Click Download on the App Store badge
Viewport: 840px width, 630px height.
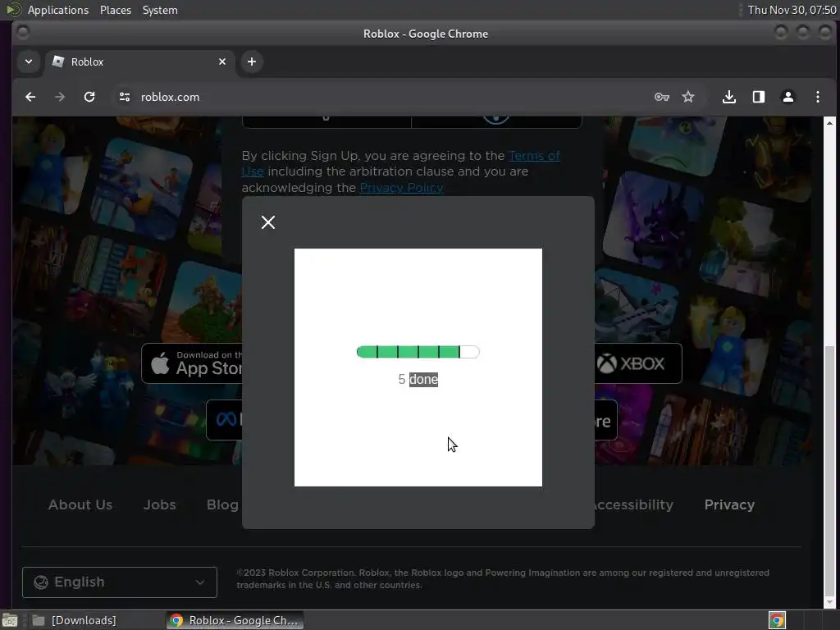click(192, 363)
